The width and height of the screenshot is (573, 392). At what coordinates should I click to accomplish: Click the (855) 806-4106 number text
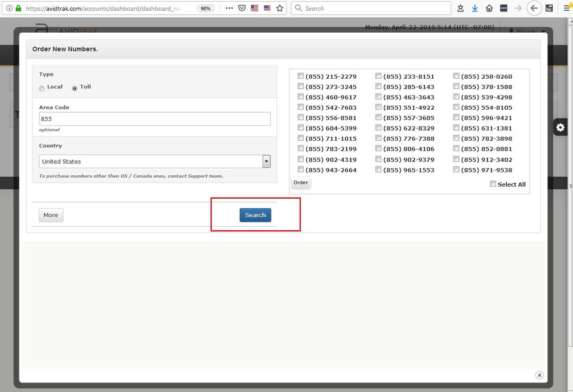click(409, 149)
